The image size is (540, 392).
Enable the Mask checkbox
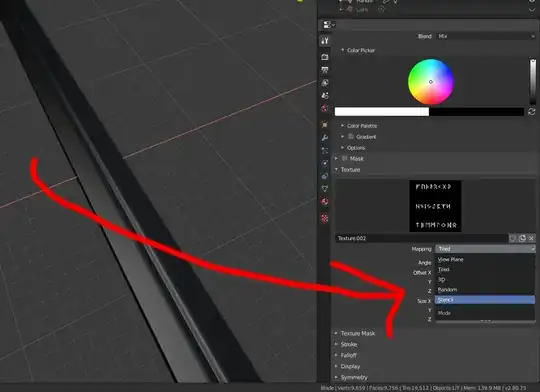[x=344, y=158]
